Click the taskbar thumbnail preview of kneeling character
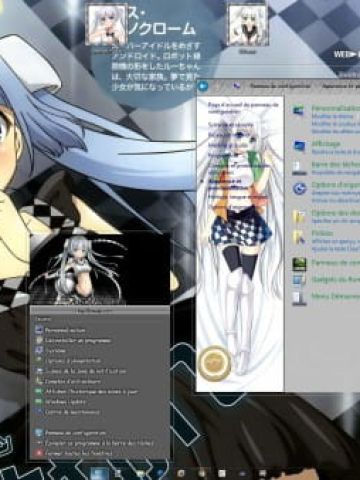 (99, 268)
